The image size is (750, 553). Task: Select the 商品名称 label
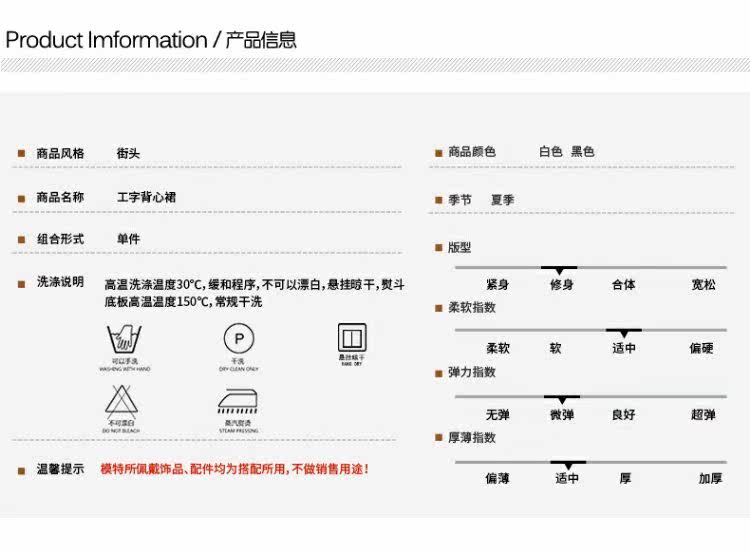coord(60,197)
